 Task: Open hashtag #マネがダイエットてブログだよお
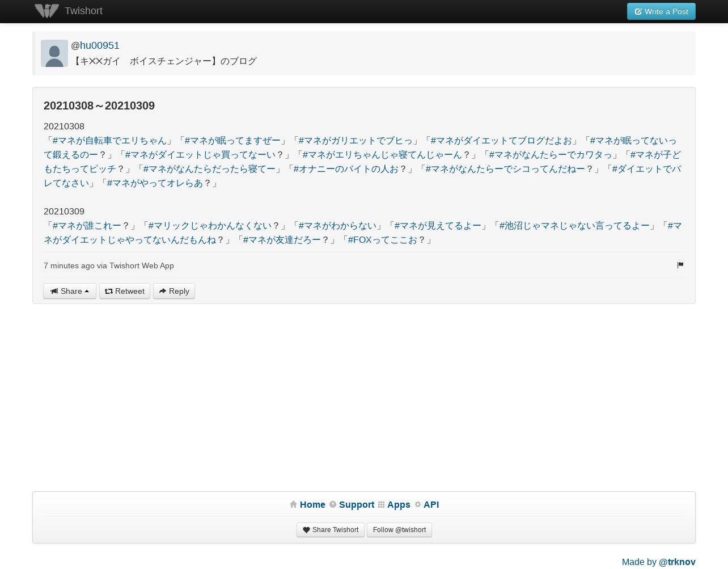[501, 141]
